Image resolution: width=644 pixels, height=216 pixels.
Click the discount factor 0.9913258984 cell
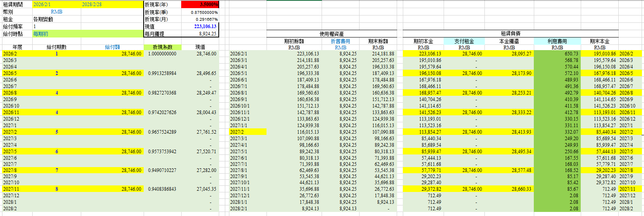[x=162, y=73]
